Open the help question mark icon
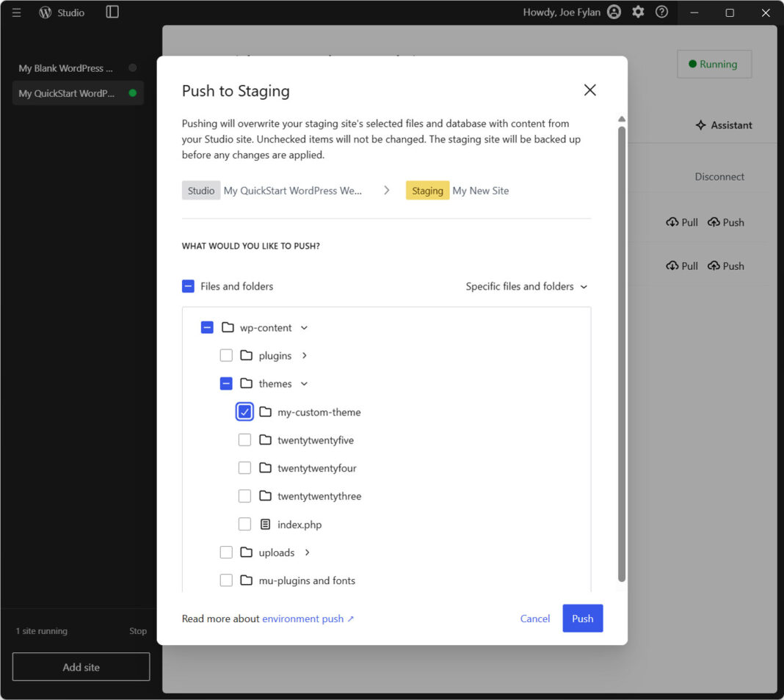Image resolution: width=784 pixels, height=700 pixels. 661,12
